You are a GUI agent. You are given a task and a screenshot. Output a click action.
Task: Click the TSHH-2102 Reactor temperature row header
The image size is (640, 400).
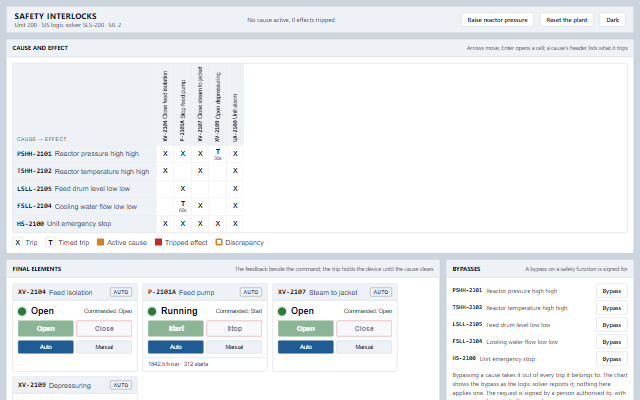[x=84, y=171]
